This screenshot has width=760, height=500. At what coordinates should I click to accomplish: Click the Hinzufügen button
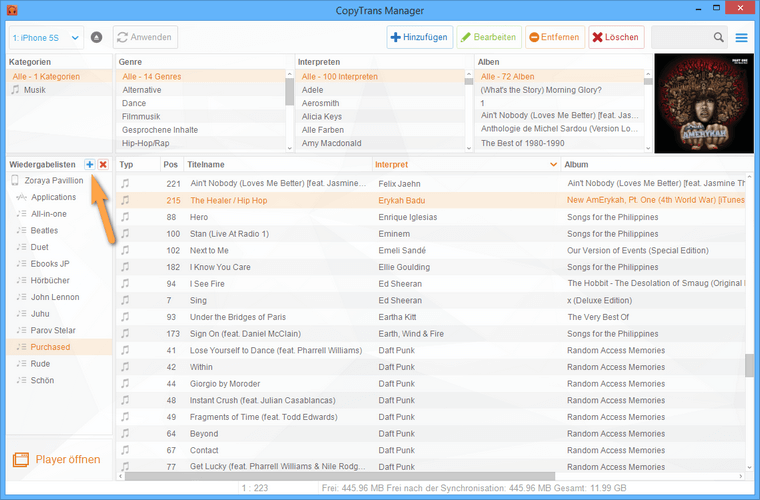pyautogui.click(x=420, y=37)
